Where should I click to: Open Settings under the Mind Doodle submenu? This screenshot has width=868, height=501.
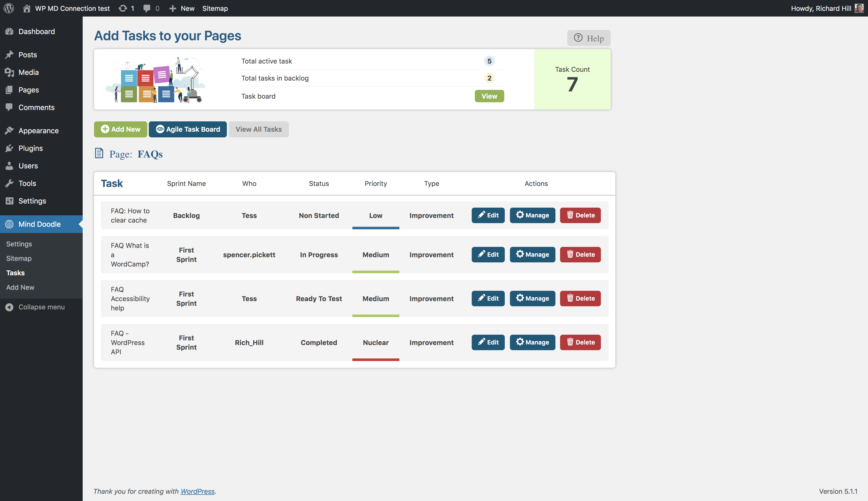pos(19,244)
